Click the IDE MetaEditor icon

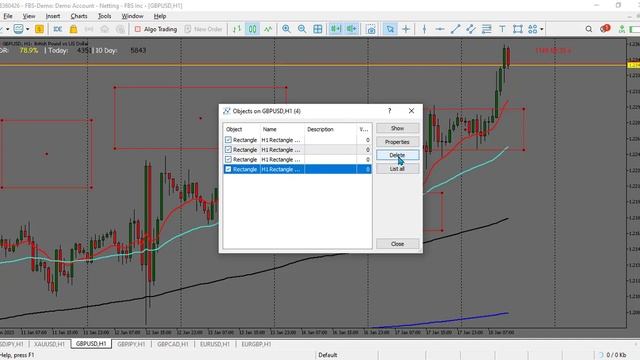click(x=58, y=29)
